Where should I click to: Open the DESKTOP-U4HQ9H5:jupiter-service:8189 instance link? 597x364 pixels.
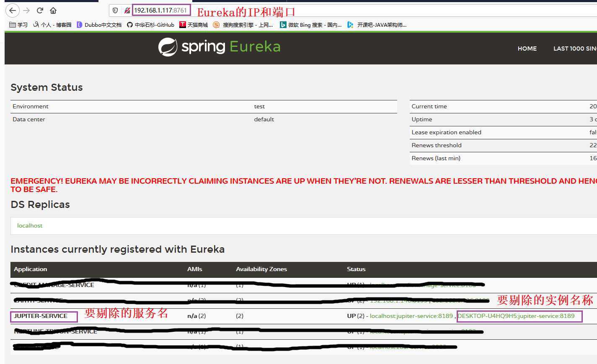[516, 316]
